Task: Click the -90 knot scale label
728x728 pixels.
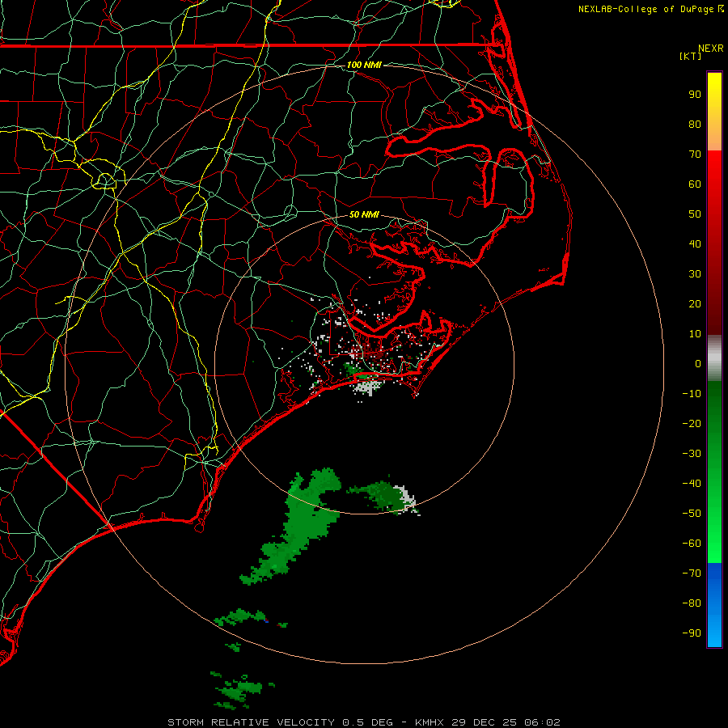Action: pos(692,633)
